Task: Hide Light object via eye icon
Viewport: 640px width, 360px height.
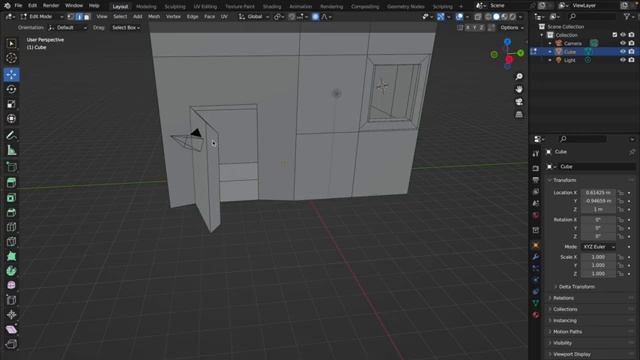Action: [623, 60]
